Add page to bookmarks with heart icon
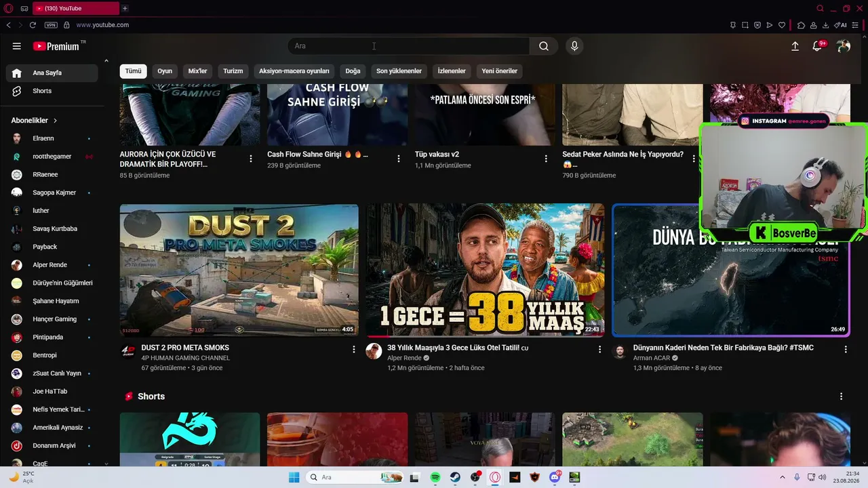This screenshot has height=488, width=868. [x=782, y=25]
